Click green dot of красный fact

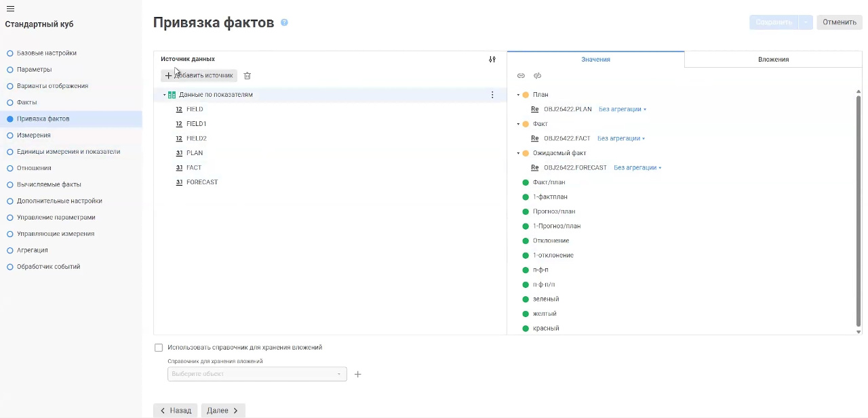tap(526, 329)
